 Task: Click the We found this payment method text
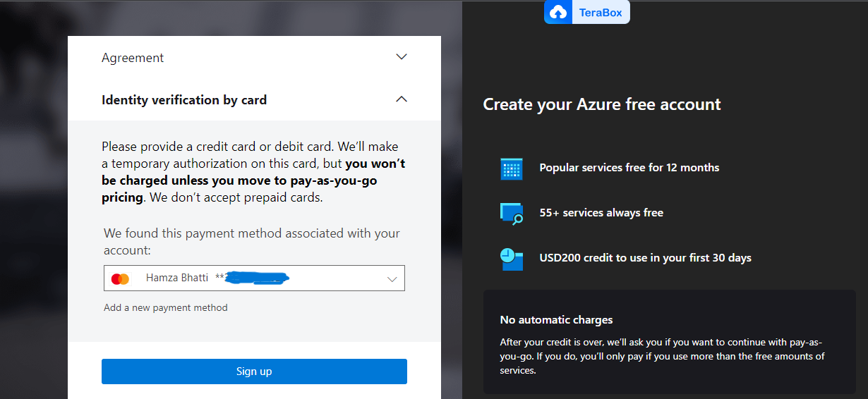click(252, 242)
